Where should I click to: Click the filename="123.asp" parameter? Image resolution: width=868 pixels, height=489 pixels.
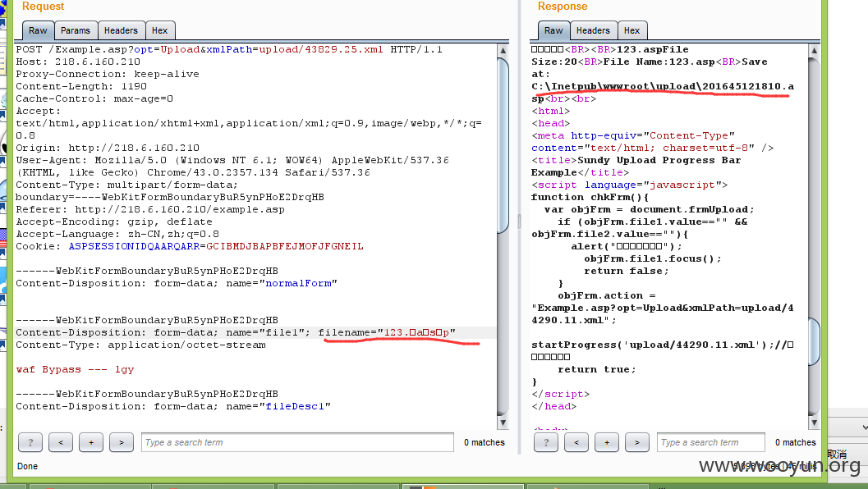(387, 332)
